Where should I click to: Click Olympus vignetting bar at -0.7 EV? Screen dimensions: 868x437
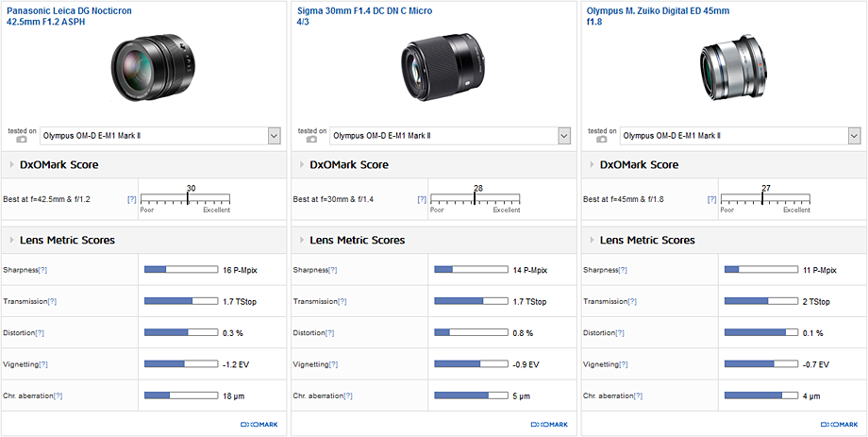click(761, 364)
